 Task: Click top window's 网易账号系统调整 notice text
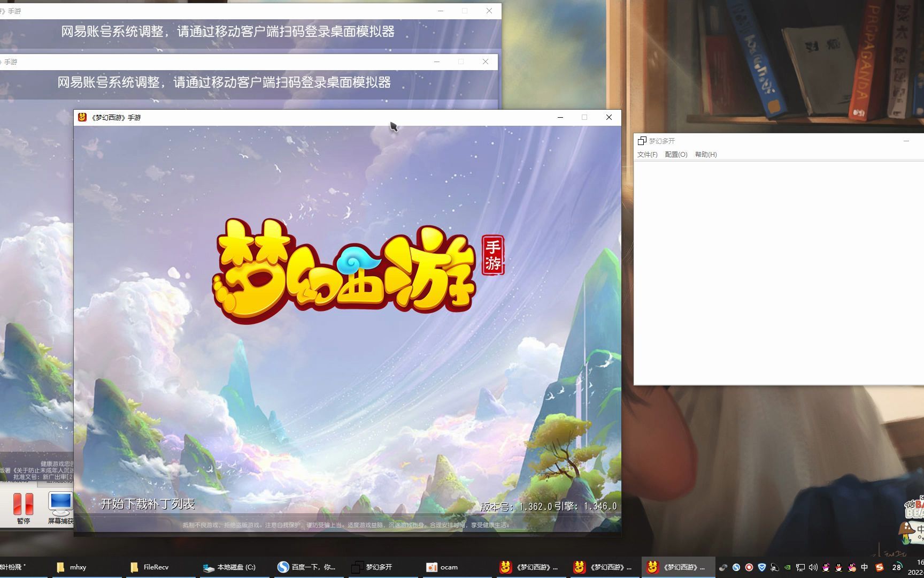point(228,32)
